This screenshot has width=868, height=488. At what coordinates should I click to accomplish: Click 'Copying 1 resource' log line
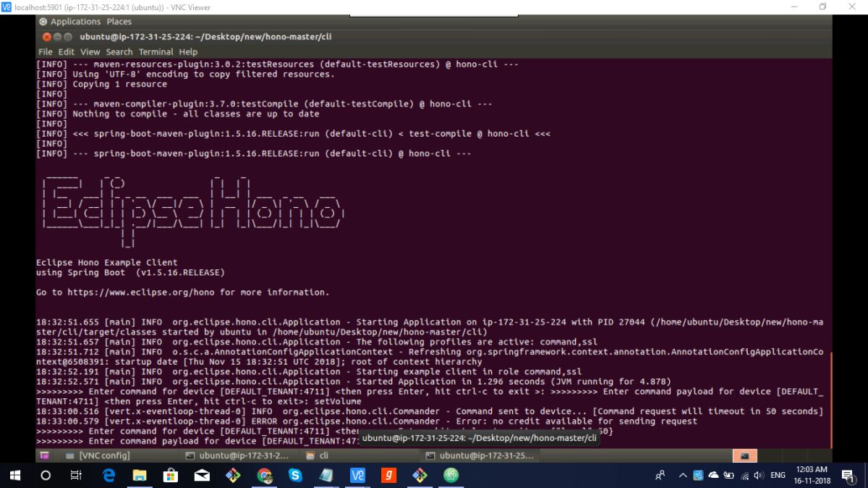[x=102, y=84]
